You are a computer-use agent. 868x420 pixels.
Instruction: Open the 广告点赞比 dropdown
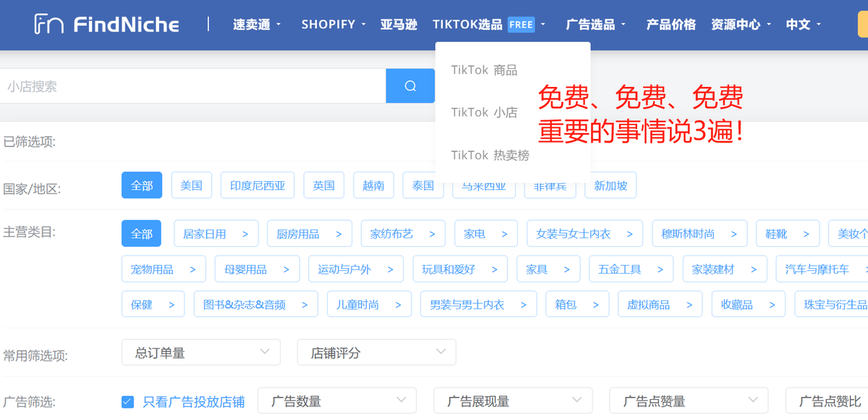pos(827,401)
